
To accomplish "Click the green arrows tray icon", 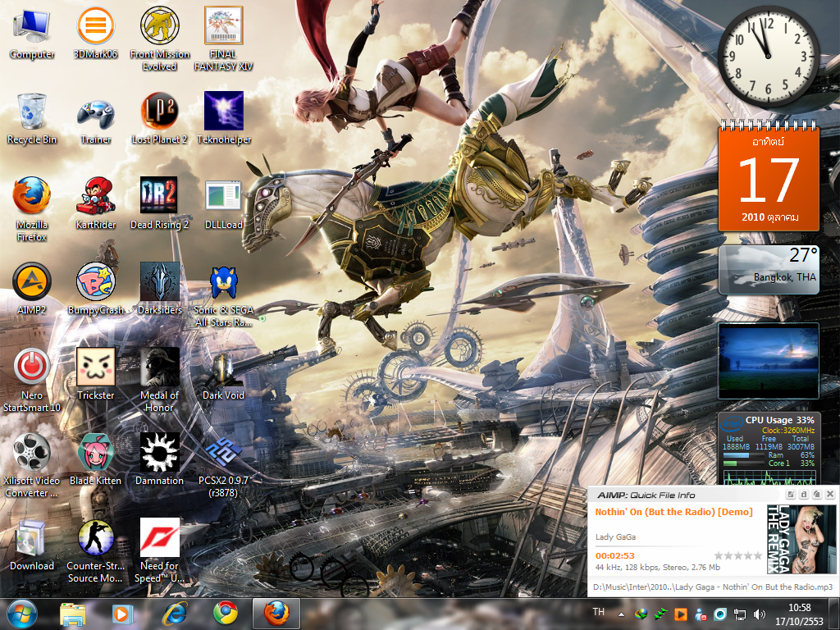I will click(661, 614).
